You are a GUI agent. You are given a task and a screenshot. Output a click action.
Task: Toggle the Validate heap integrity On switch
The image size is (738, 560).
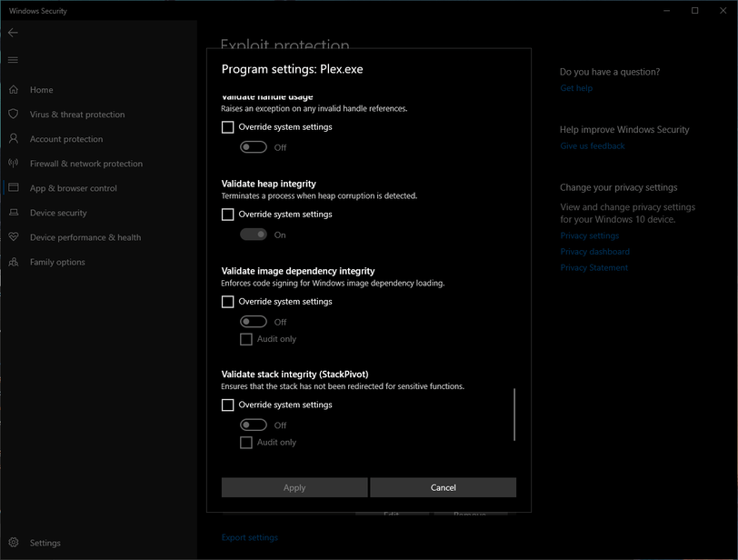(x=254, y=235)
